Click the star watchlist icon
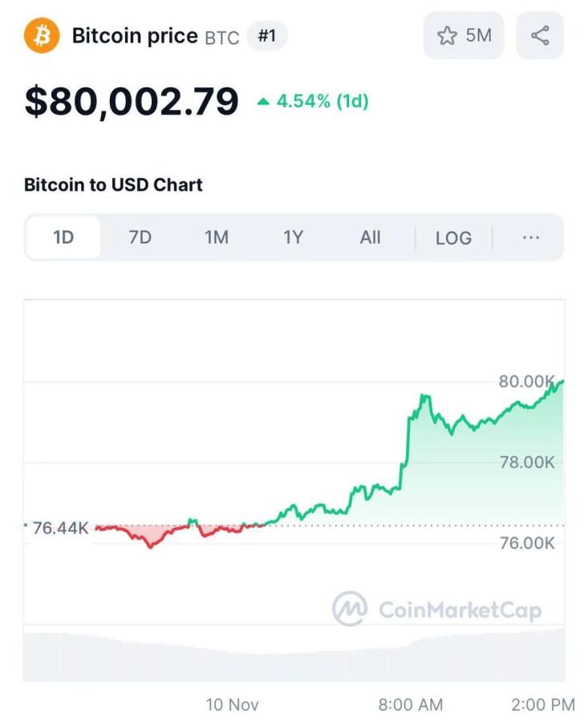Viewport: 588px width, 722px height. point(447,35)
